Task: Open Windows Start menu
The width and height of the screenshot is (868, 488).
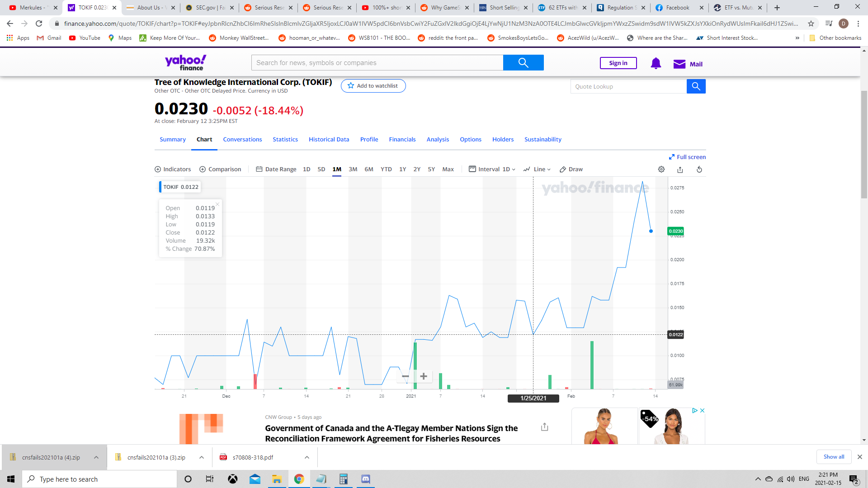Action: [x=11, y=479]
